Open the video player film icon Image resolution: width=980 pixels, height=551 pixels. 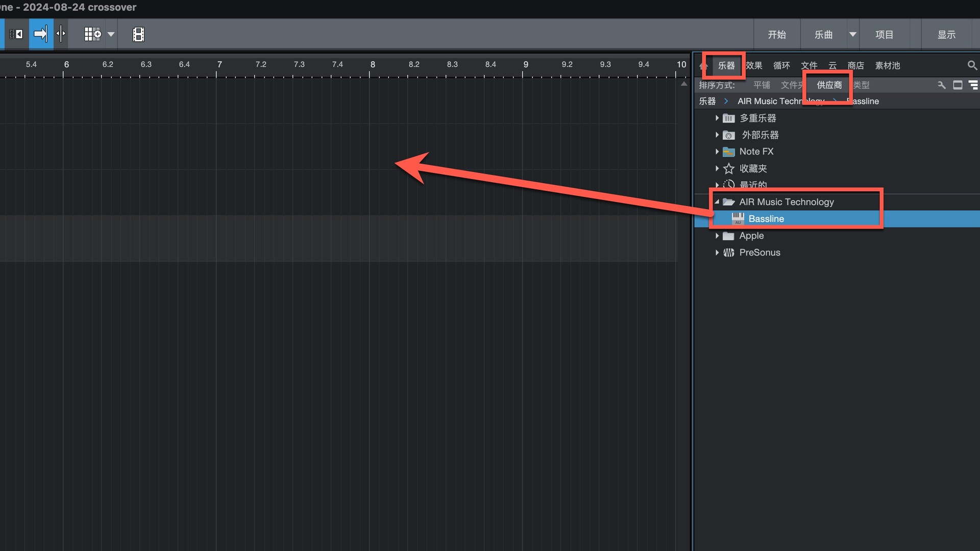138,34
